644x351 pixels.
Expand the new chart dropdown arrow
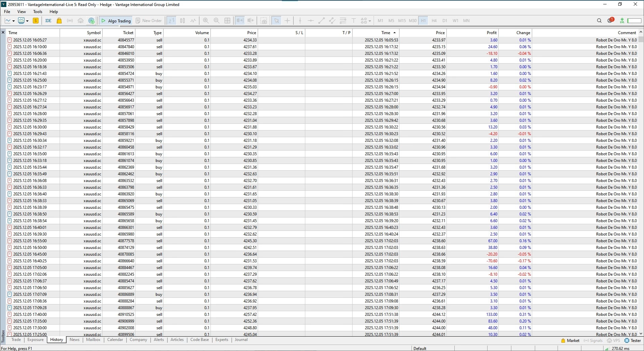click(x=13, y=21)
